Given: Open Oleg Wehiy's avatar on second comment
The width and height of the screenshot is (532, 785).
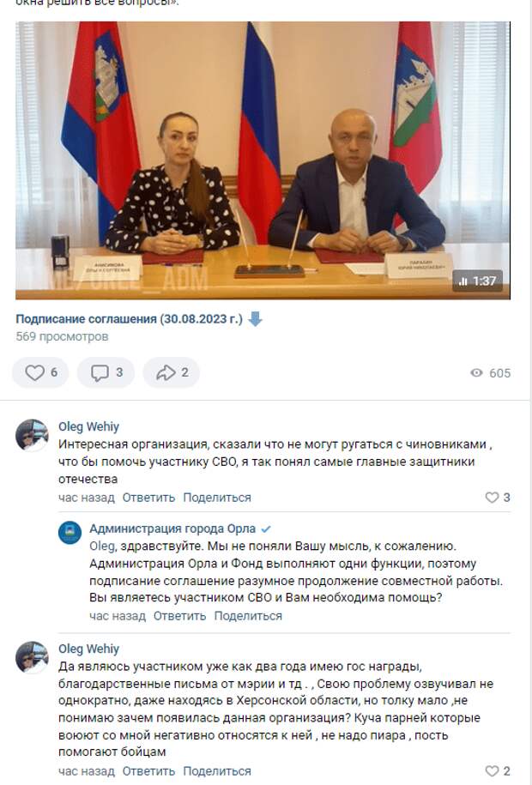Looking at the screenshot, I should point(32,657).
